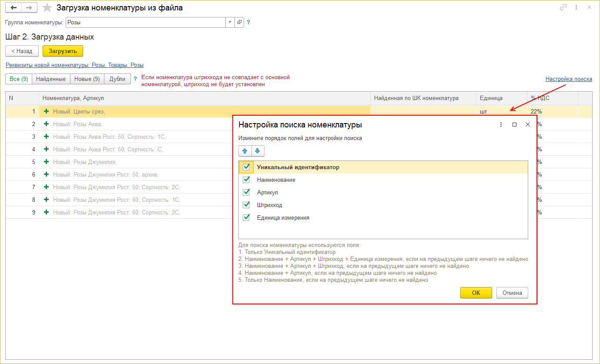Select the Уникальный идентификатор field label
Image resolution: width=600 pixels, height=364 pixels.
click(298, 167)
